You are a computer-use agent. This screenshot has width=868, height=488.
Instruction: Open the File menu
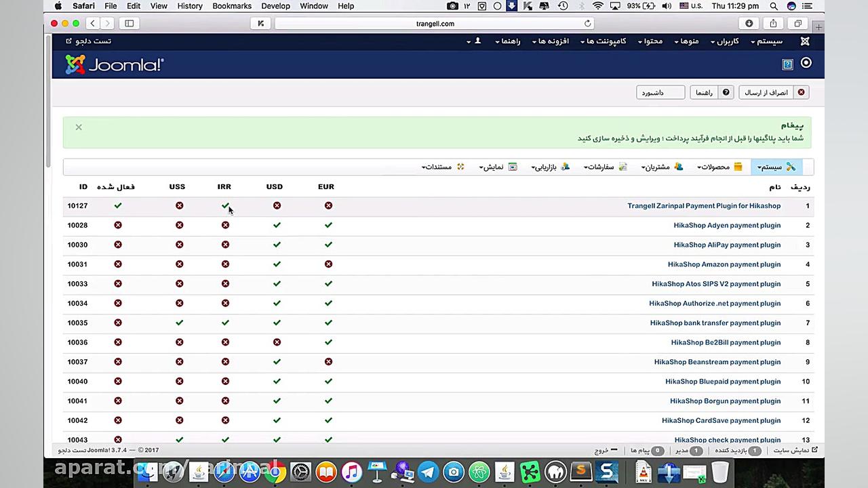click(111, 6)
